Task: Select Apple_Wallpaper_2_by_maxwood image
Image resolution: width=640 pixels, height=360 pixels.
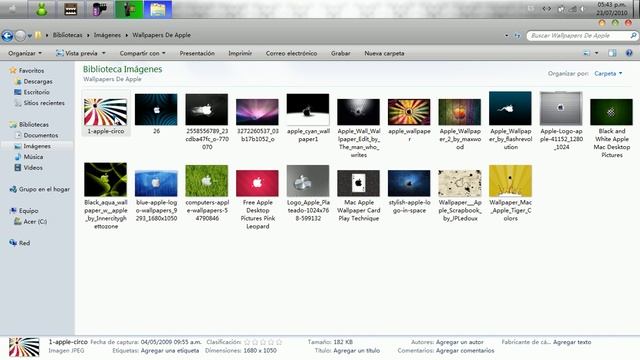Action: pos(460,112)
